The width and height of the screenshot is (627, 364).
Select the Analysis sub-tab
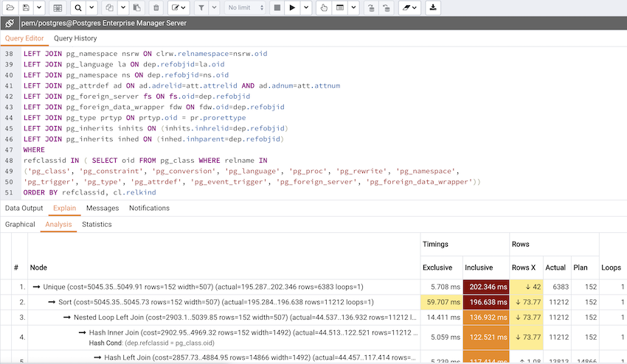pos(58,225)
